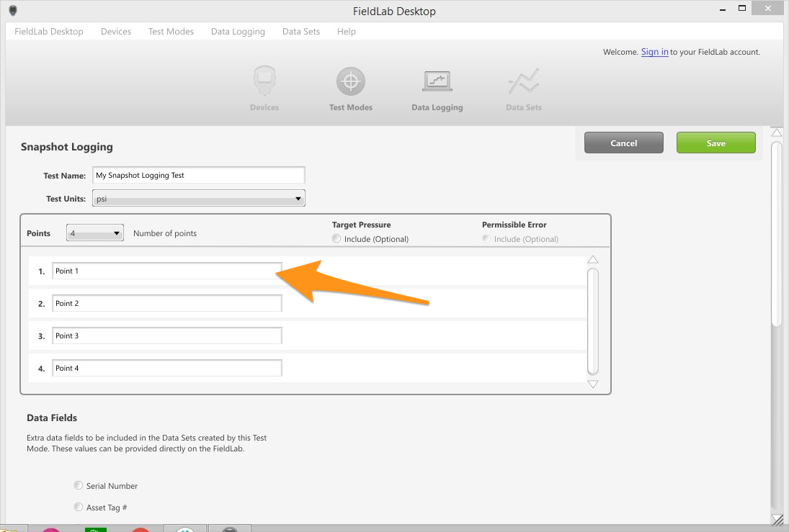Click the Snapshot Logging heading
Image resolution: width=789 pixels, height=532 pixels.
click(x=66, y=147)
